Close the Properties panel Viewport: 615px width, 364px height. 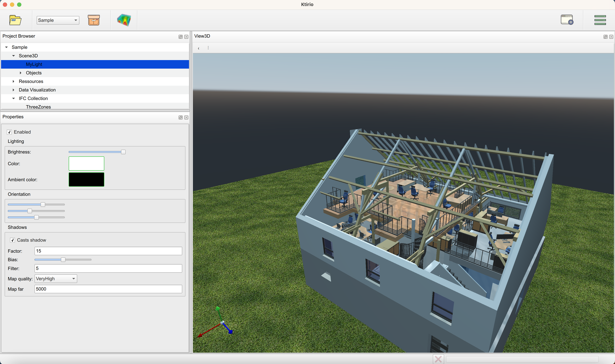pos(186,117)
